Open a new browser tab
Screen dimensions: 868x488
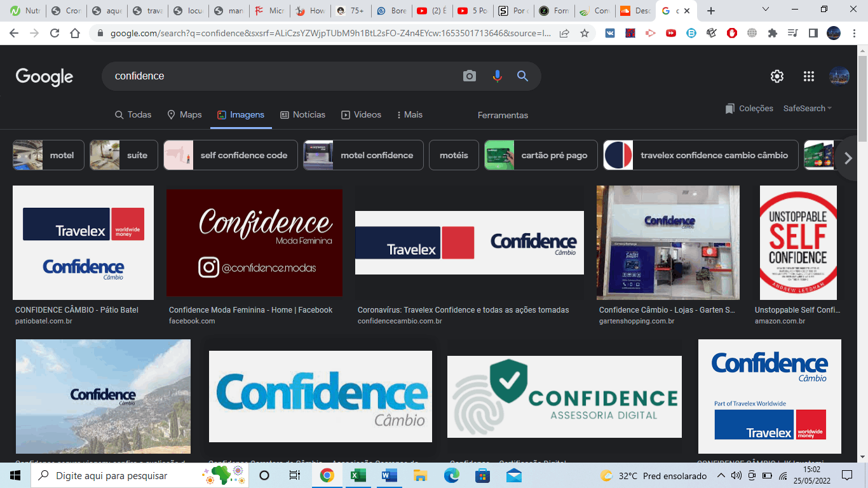[711, 11]
